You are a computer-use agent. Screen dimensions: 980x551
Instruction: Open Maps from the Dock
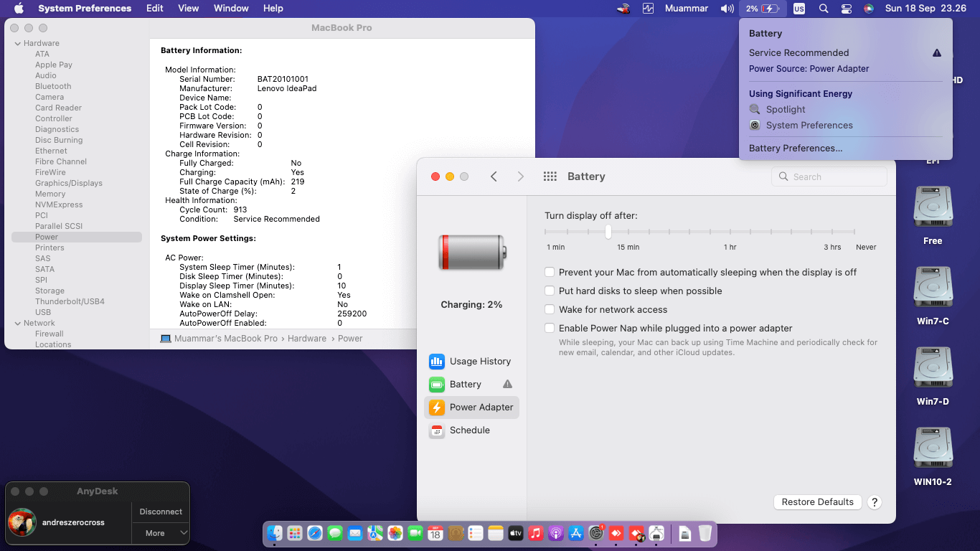375,533
